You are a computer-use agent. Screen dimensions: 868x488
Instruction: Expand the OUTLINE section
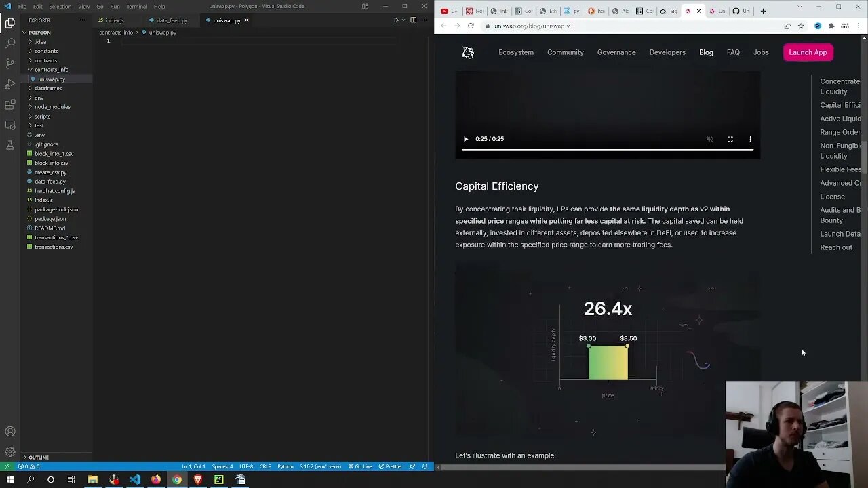click(x=39, y=457)
